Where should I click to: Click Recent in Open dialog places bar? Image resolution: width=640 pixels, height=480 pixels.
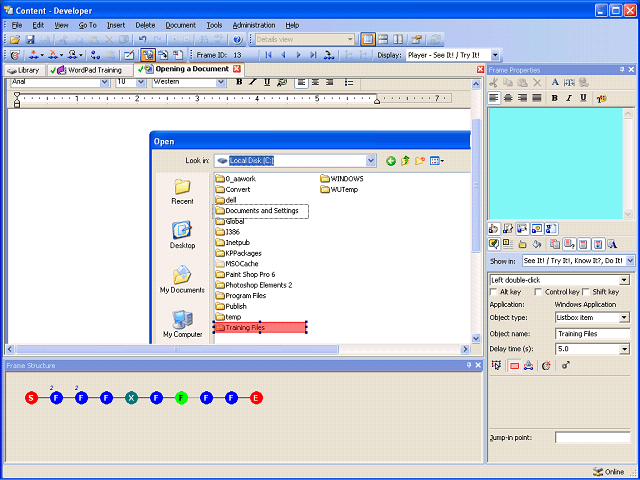[182, 192]
